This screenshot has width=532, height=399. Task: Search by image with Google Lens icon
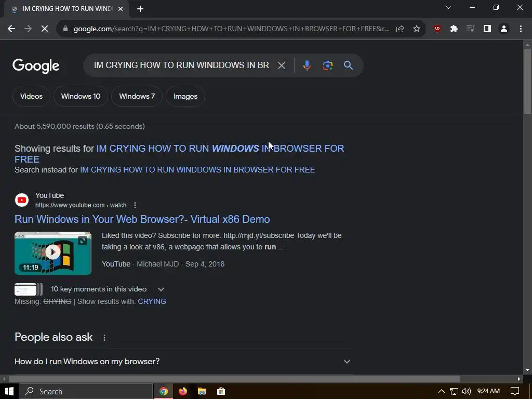[327, 65]
